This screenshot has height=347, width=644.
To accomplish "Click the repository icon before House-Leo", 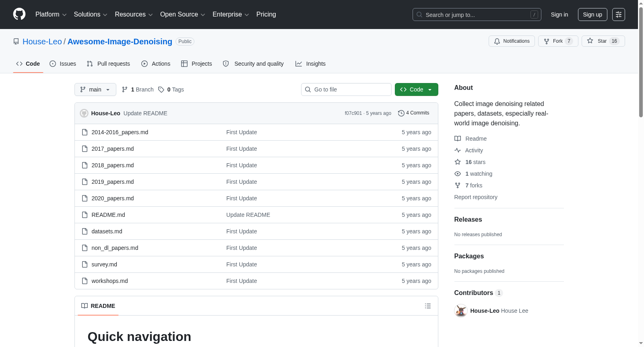I will click(16, 42).
